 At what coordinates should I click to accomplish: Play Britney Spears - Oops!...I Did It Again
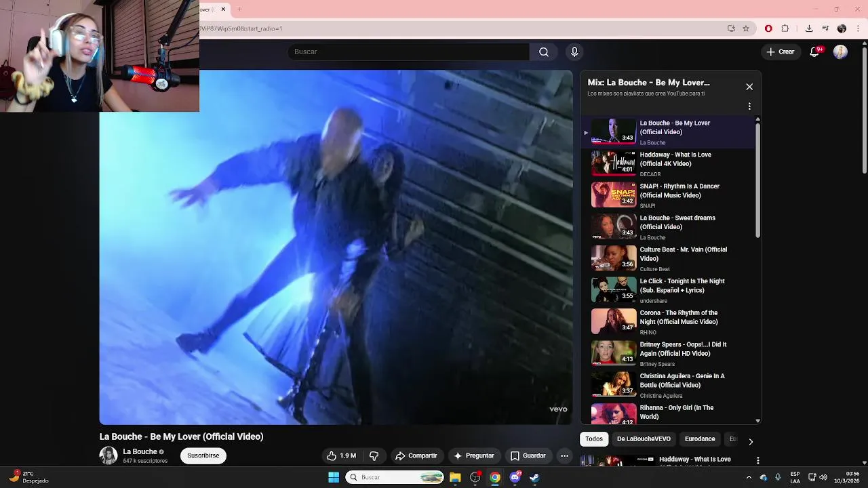click(x=668, y=353)
